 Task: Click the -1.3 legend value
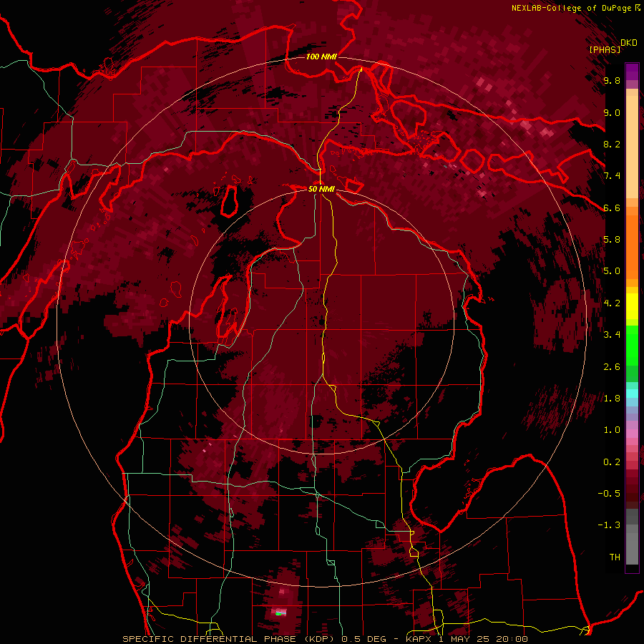point(610,525)
